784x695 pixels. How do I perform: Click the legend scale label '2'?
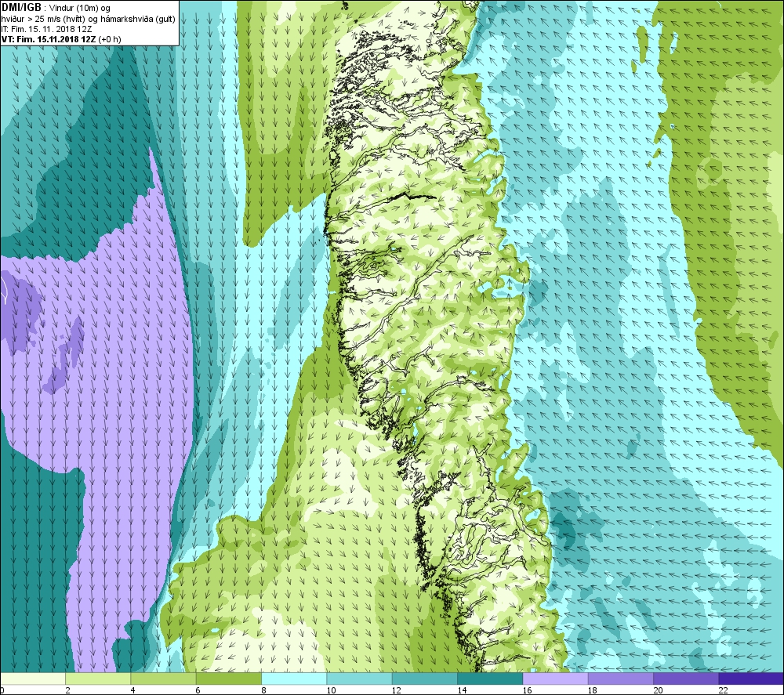(67, 690)
